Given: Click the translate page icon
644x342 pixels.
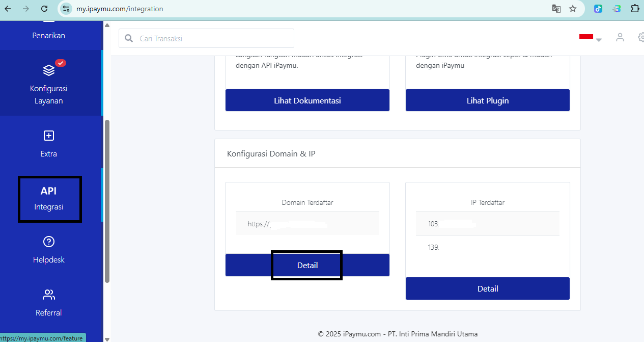Looking at the screenshot, I should coord(556,9).
